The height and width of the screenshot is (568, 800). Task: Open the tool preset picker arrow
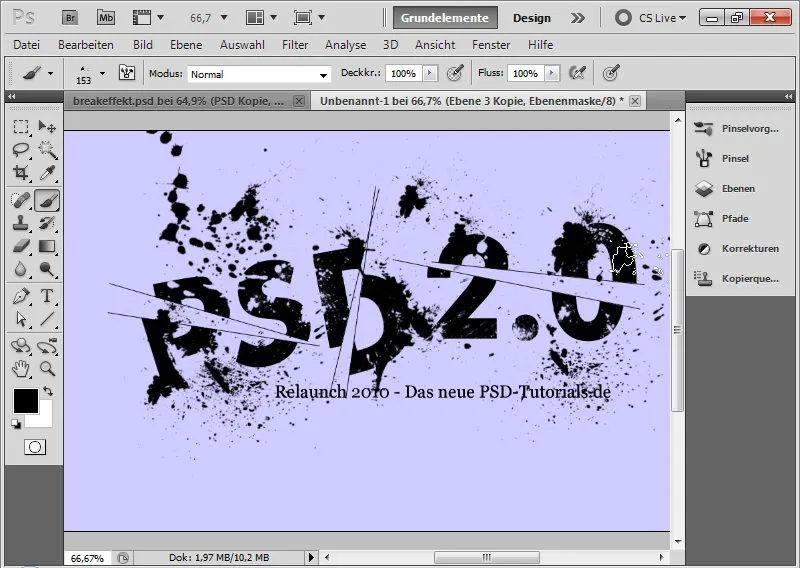pos(50,73)
